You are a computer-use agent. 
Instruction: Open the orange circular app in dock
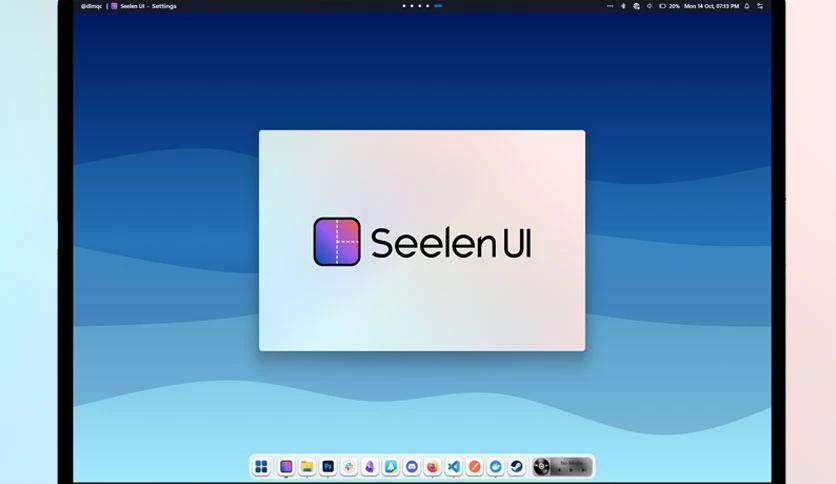(x=475, y=467)
